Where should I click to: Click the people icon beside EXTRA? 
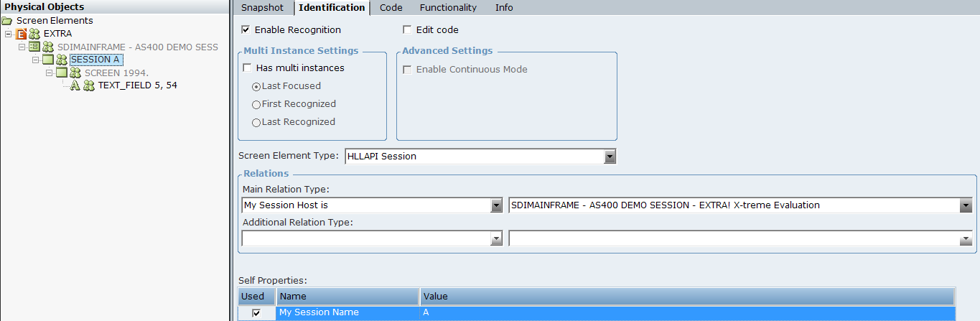[34, 34]
